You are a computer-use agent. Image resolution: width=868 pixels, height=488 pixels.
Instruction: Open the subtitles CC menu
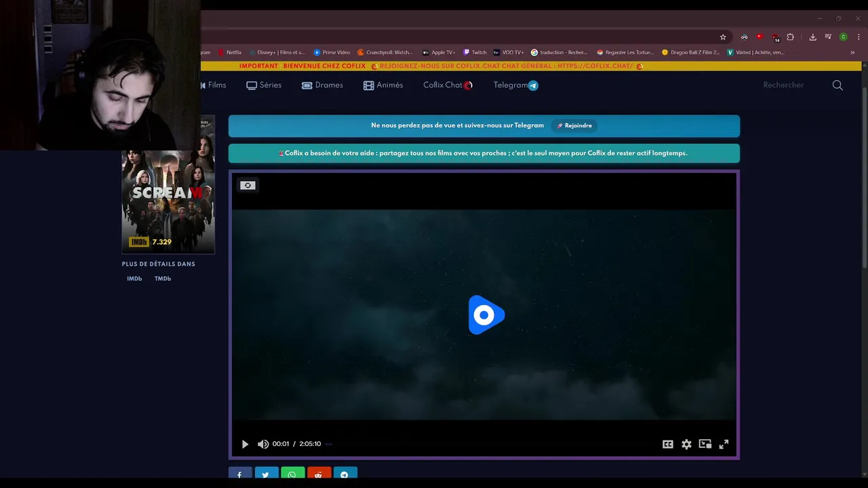click(668, 445)
